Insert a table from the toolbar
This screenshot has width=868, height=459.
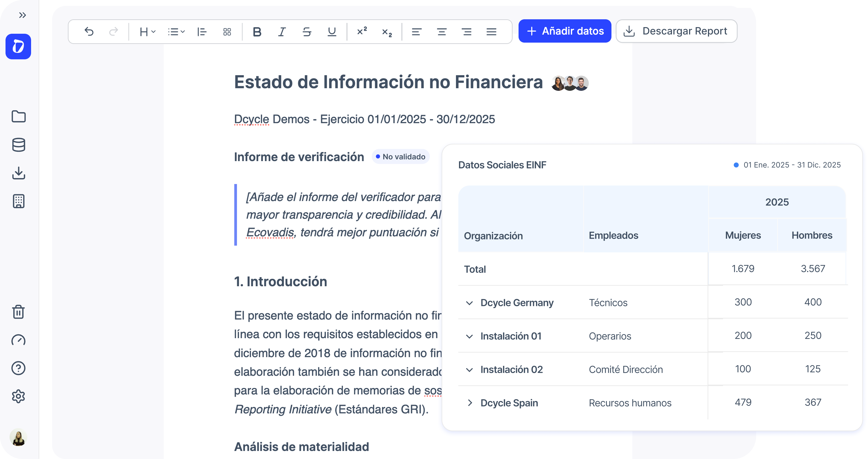(x=227, y=32)
